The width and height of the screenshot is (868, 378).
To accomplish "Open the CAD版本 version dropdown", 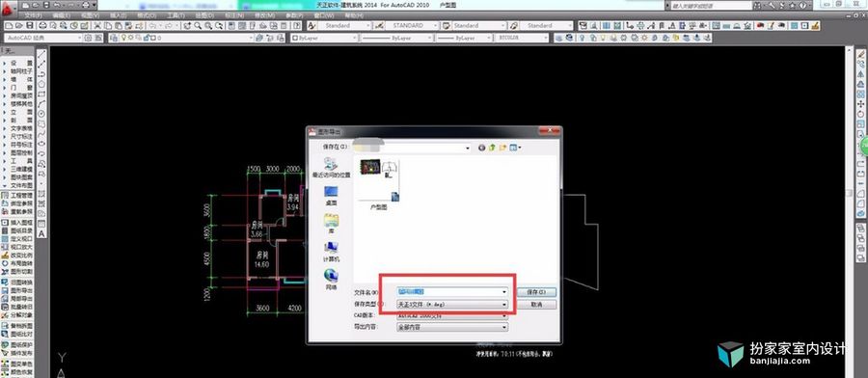I will click(x=452, y=315).
